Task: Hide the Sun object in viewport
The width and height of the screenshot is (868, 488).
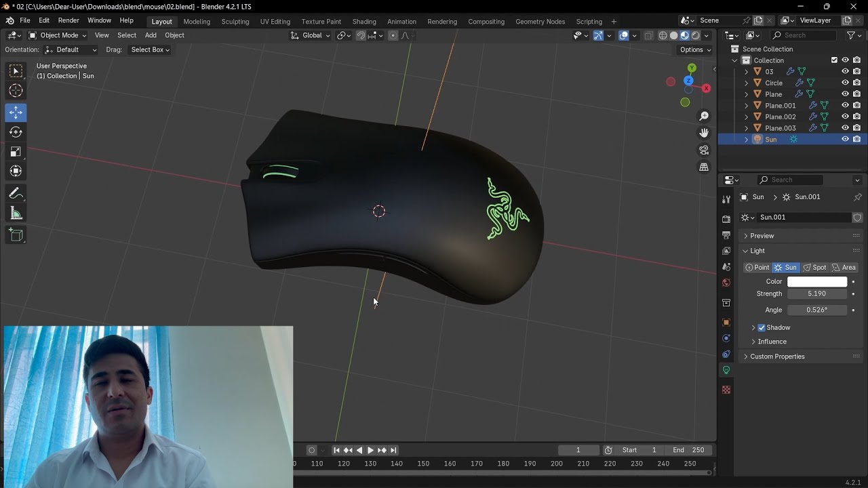Action: (845, 139)
